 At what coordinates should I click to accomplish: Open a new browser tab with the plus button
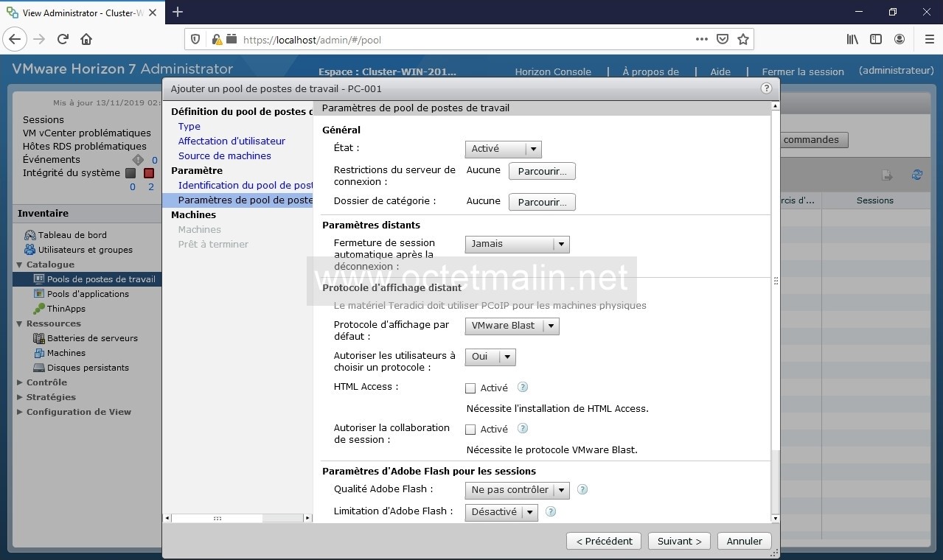coord(178,12)
